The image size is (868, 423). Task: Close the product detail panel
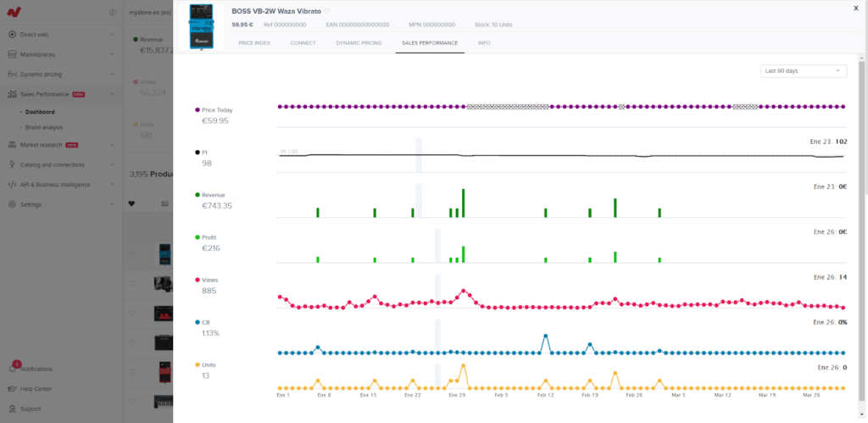(856, 8)
